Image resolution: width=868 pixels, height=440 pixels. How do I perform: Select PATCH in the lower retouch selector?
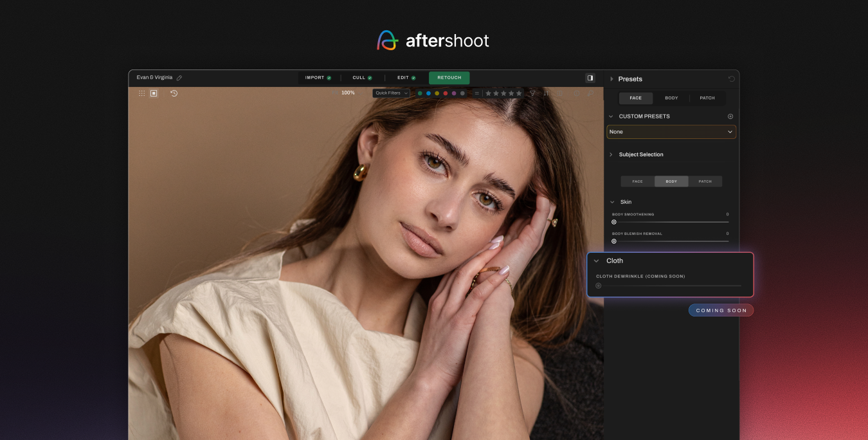click(x=705, y=181)
